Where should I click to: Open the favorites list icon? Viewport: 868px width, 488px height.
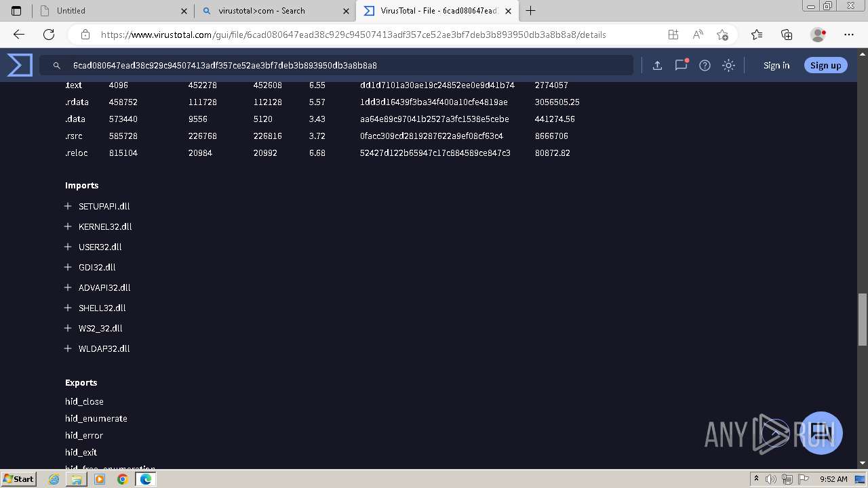[757, 35]
